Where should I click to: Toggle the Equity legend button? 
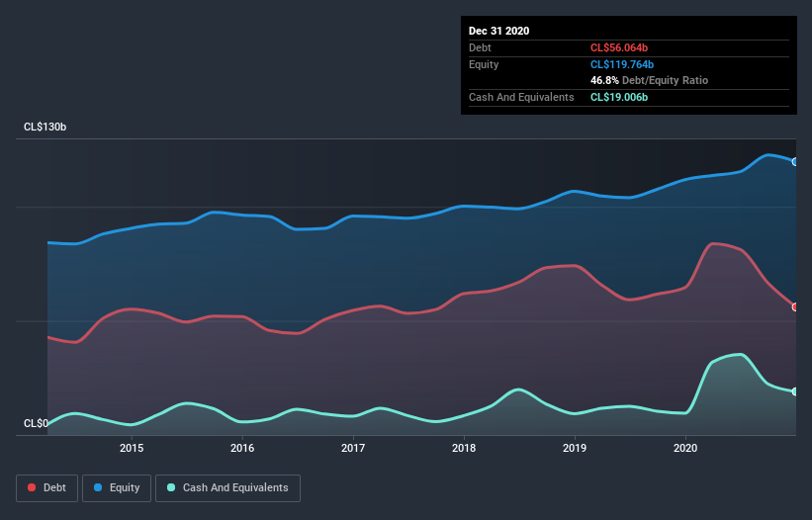tap(117, 488)
